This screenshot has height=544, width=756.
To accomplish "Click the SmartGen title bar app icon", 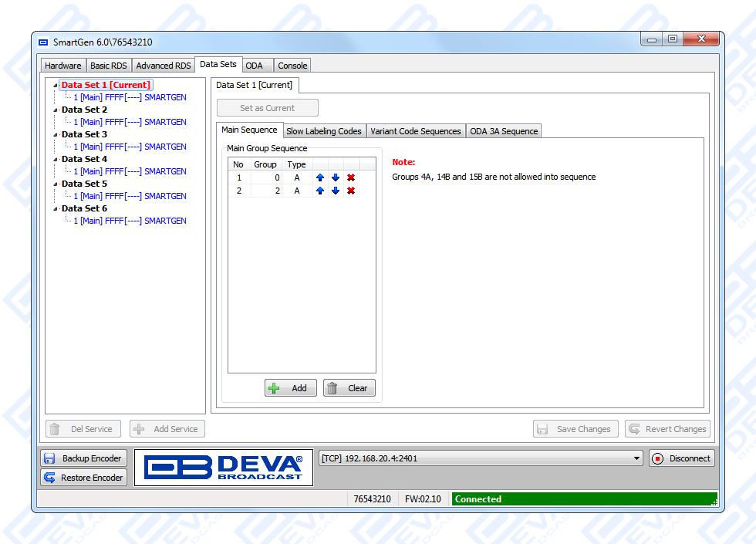I will tap(43, 42).
